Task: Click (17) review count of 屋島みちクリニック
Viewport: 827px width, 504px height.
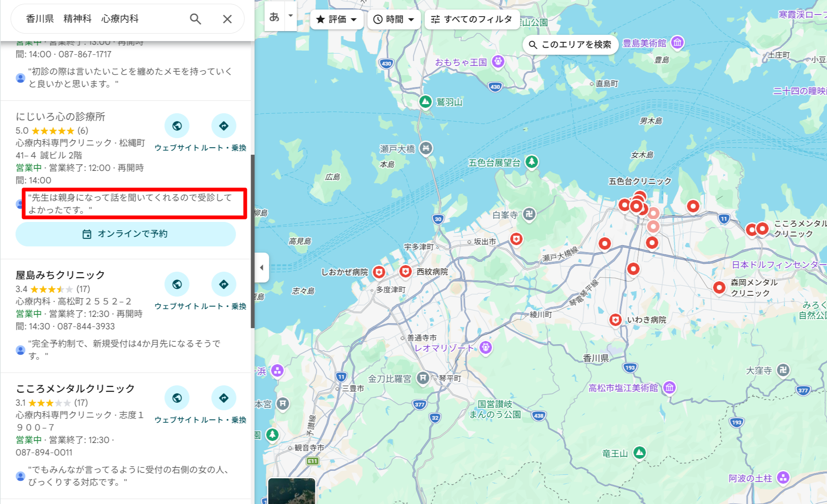Action: tap(83, 289)
